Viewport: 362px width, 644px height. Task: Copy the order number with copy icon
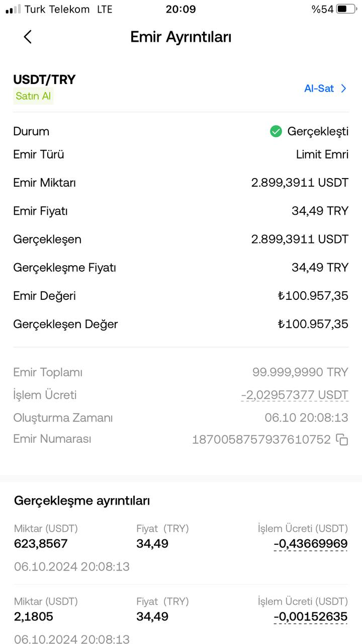tap(342, 440)
